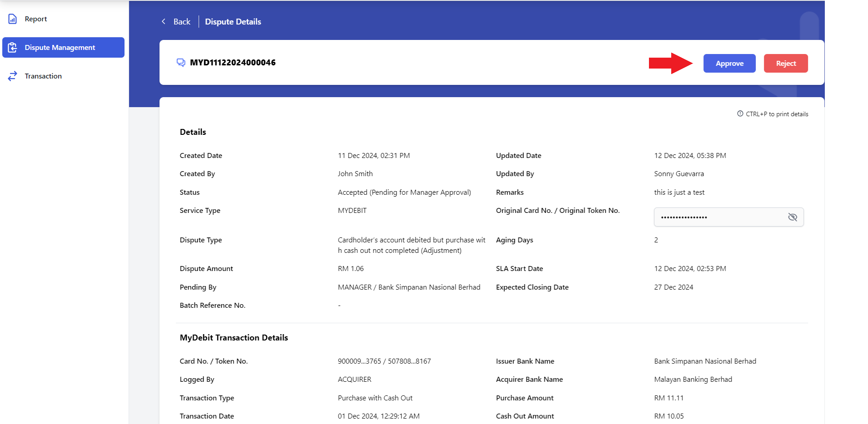Click the 'Dispute Details' page title
The image size is (868, 424).
tap(233, 22)
